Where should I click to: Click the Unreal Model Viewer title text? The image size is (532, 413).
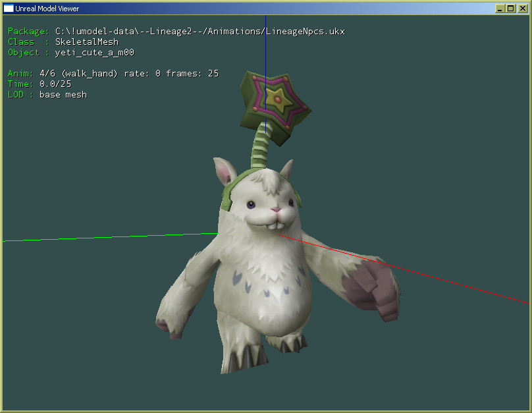tap(47, 9)
